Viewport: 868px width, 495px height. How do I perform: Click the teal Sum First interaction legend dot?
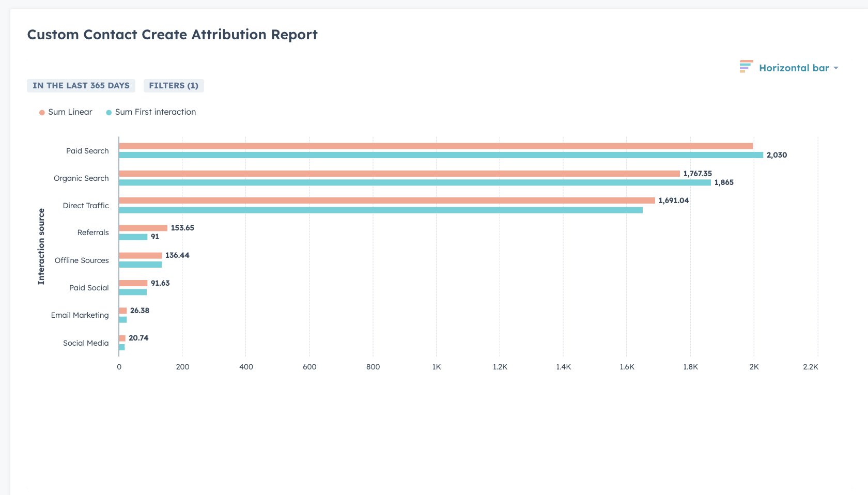click(109, 113)
